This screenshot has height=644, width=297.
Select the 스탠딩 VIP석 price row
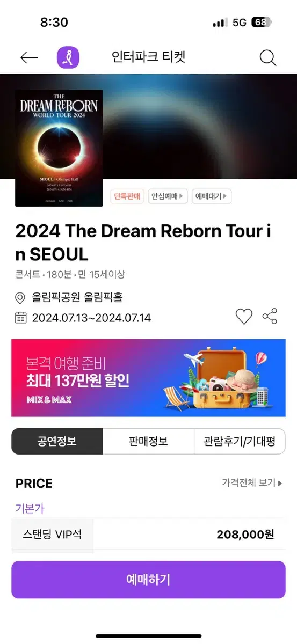click(x=148, y=535)
